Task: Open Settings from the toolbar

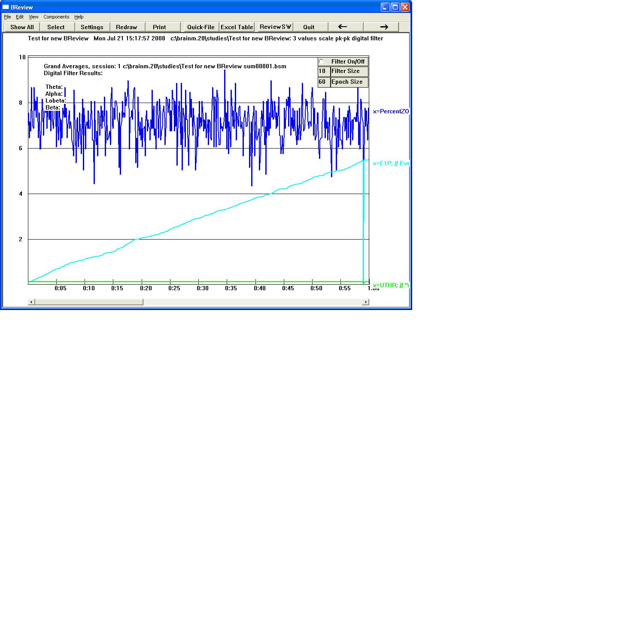Action: pyautogui.click(x=92, y=27)
